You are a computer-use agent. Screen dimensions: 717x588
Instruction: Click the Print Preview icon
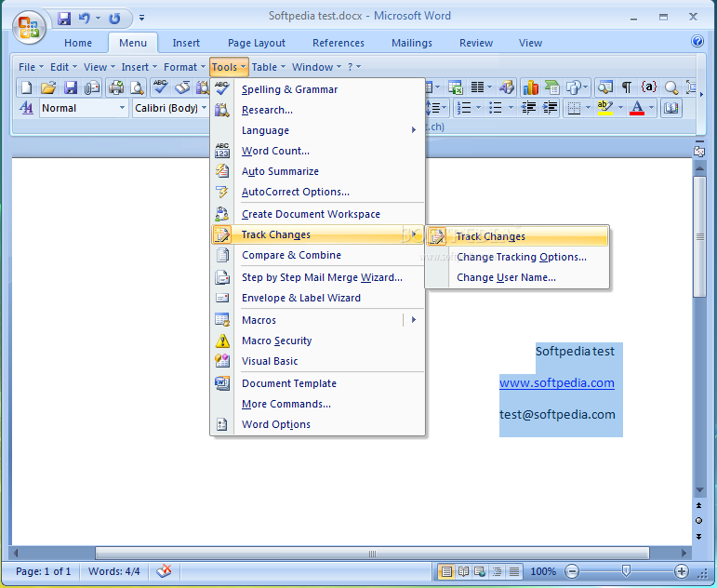coord(137,87)
